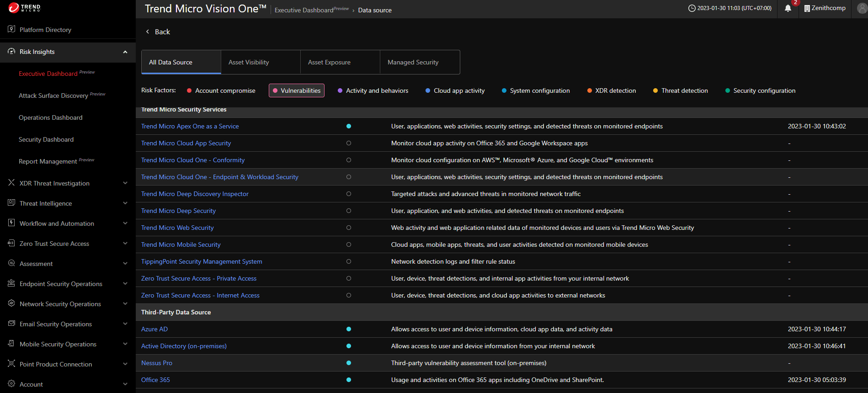Expand Email Security Operations chevron
The height and width of the screenshot is (393, 868).
[x=125, y=324]
